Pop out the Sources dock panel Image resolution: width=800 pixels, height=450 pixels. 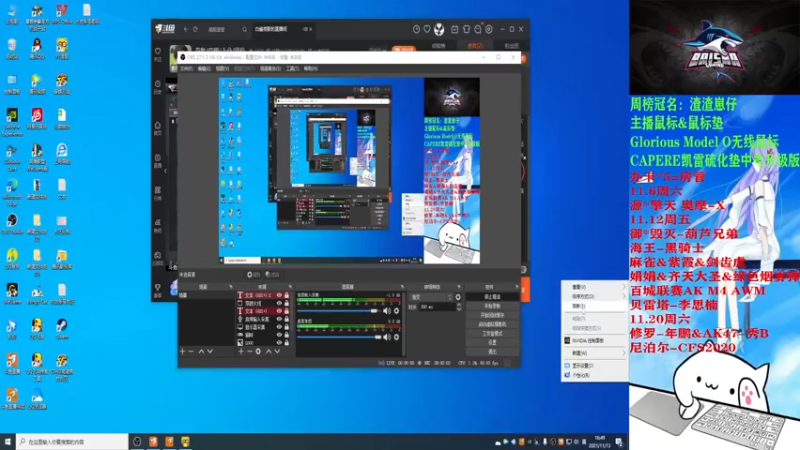(x=290, y=287)
